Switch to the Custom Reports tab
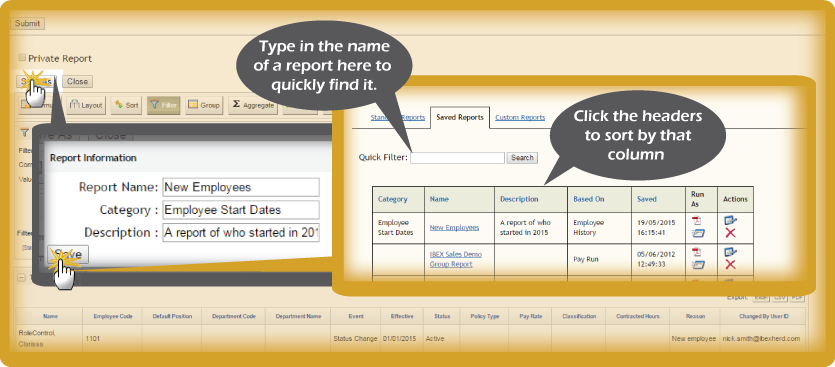835x367 pixels. click(x=520, y=117)
